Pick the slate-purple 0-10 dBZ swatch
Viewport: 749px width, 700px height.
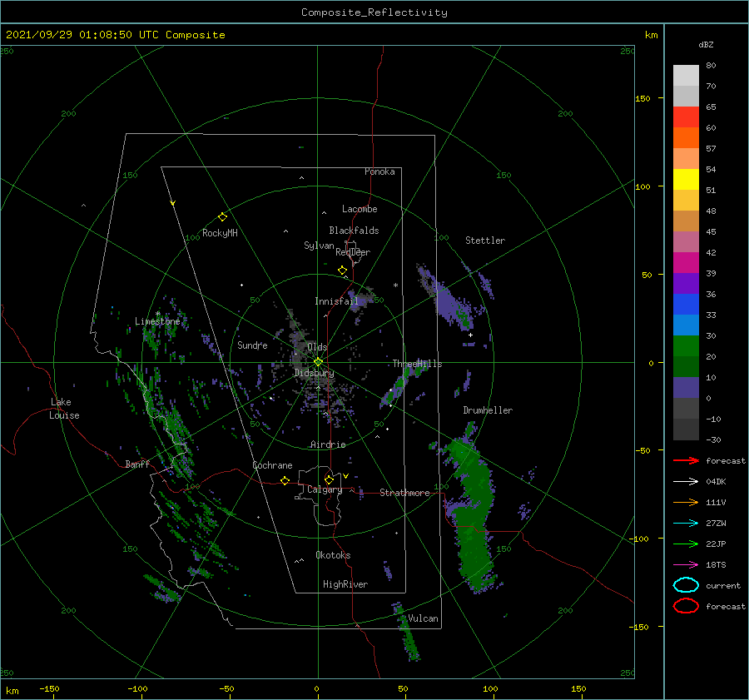[686, 388]
